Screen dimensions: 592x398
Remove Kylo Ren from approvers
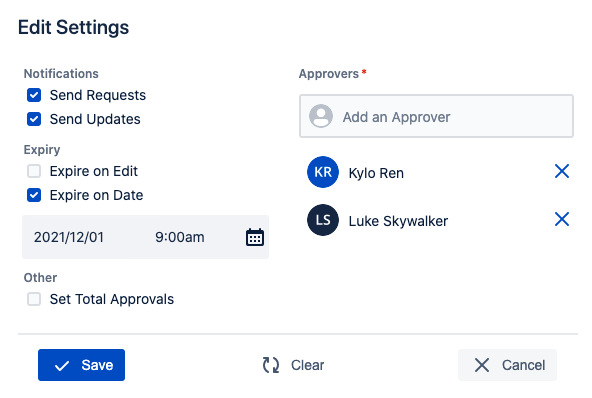[562, 171]
